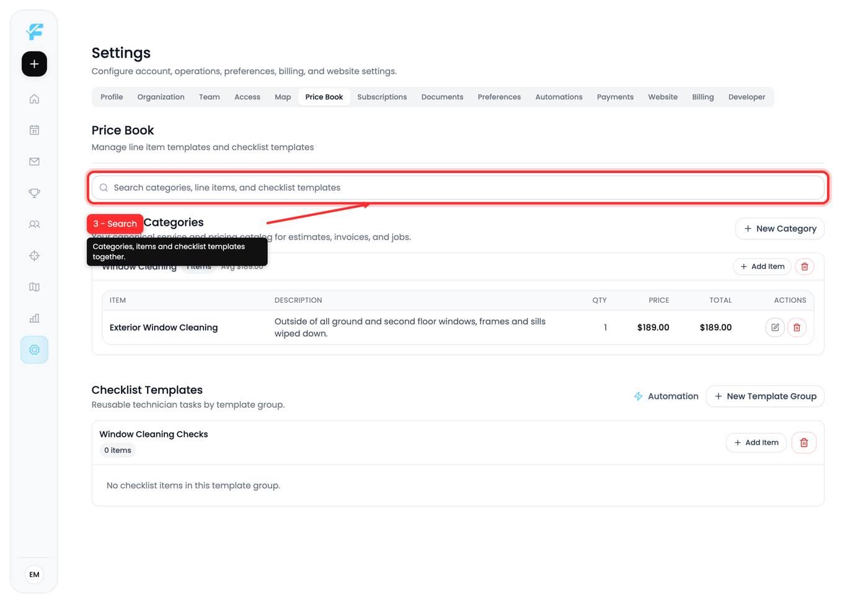868x603 pixels.
Task: Click the Settings page heading
Action: tap(121, 53)
